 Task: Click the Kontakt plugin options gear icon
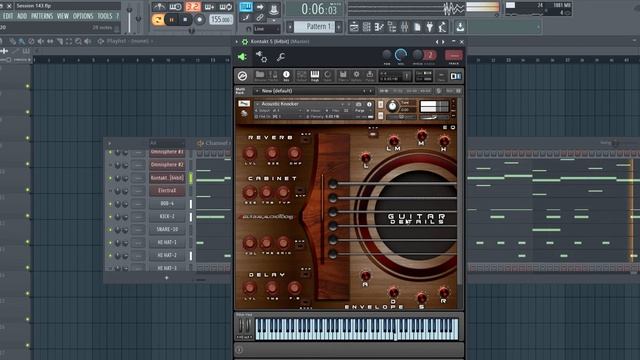(244, 42)
